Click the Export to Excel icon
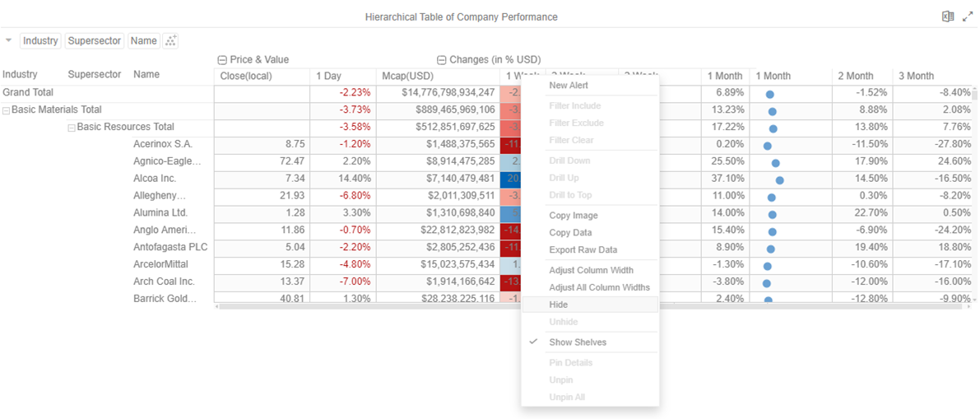This screenshot has height=419, width=980. 948,16
